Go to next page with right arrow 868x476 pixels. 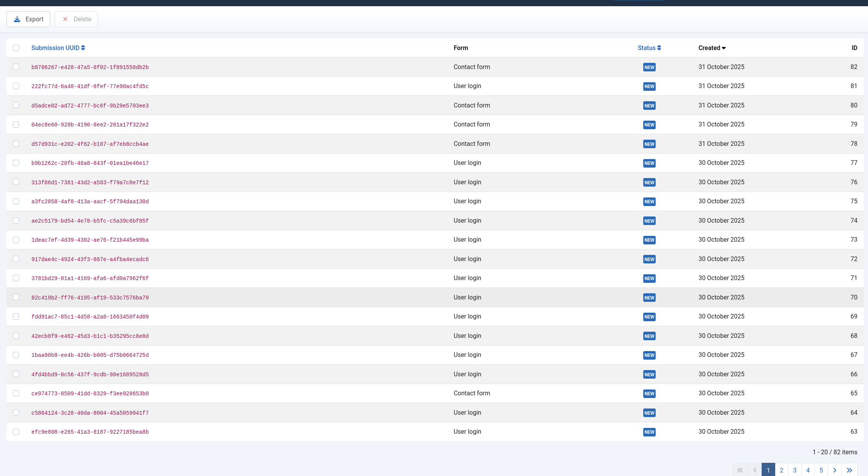coord(835,470)
